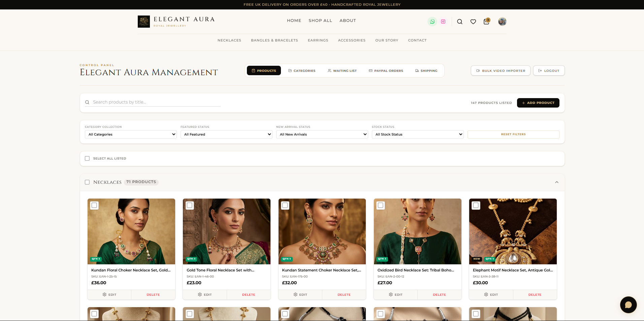644x321 pixels.
Task: Open the WhatsApp chat icon
Action: point(432,22)
